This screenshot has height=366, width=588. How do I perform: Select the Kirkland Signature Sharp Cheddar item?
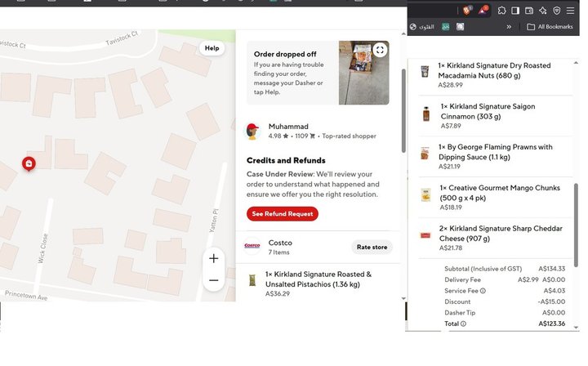pyautogui.click(x=501, y=234)
